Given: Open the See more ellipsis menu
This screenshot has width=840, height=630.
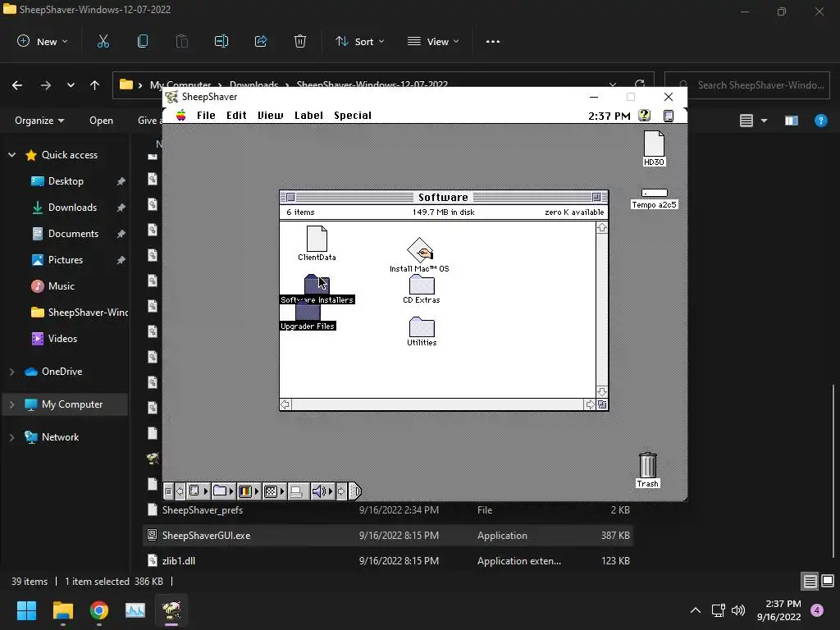Looking at the screenshot, I should click(x=493, y=41).
